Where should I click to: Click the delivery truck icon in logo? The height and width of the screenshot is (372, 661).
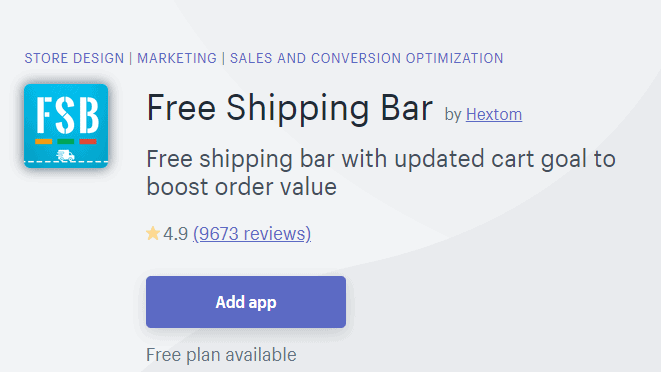coord(65,156)
